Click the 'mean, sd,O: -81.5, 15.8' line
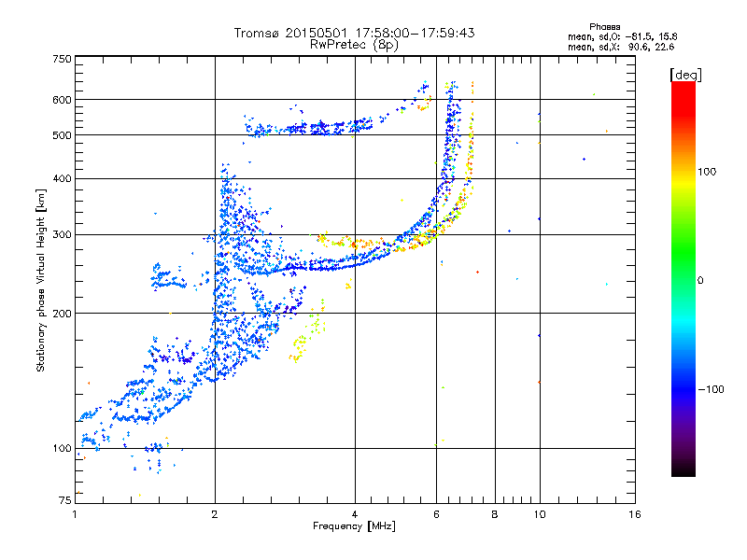 [x=622, y=36]
